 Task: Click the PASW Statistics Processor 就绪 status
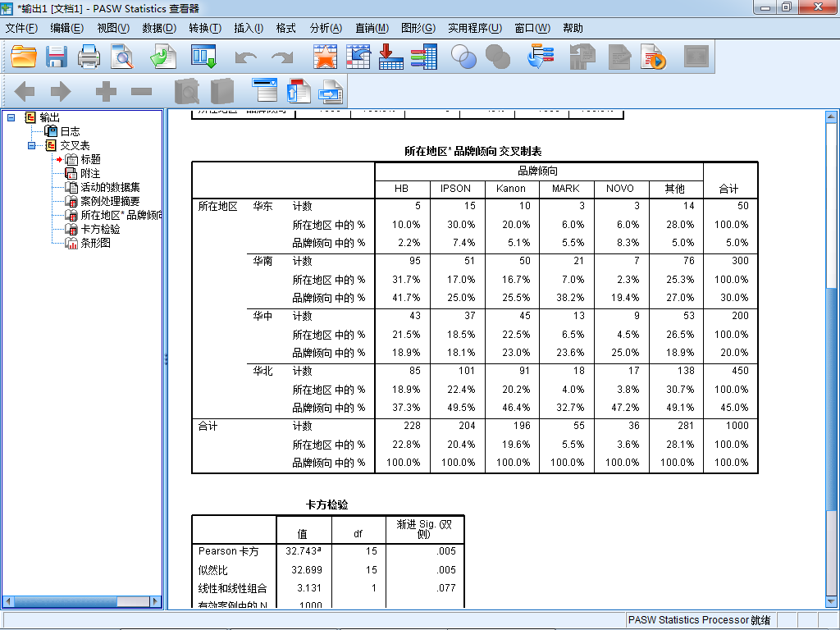coord(699,620)
